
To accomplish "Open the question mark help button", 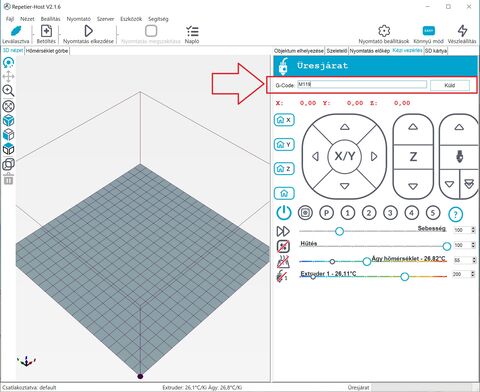I will click(x=456, y=214).
